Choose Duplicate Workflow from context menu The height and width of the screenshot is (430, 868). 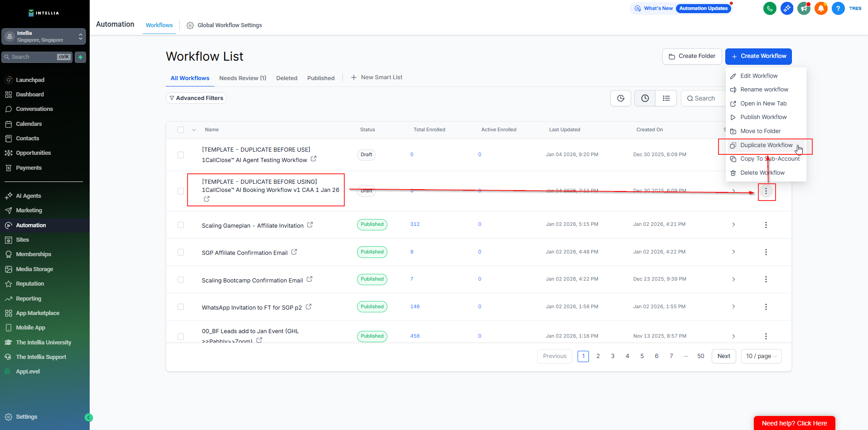pyautogui.click(x=766, y=145)
